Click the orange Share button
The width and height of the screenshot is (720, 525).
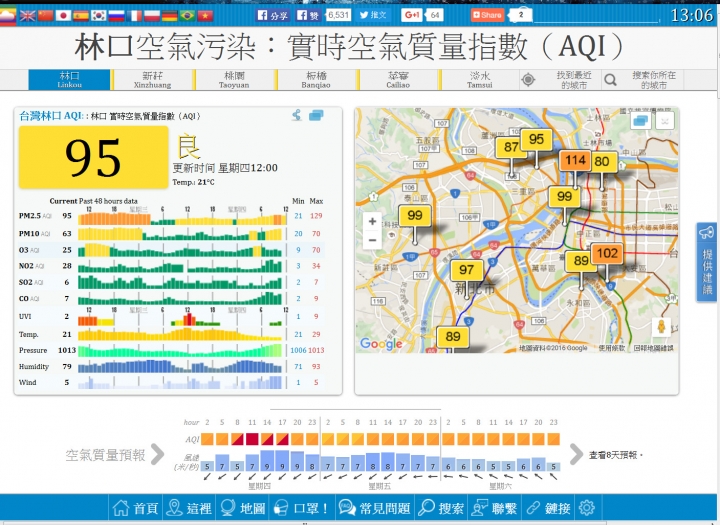coord(487,15)
